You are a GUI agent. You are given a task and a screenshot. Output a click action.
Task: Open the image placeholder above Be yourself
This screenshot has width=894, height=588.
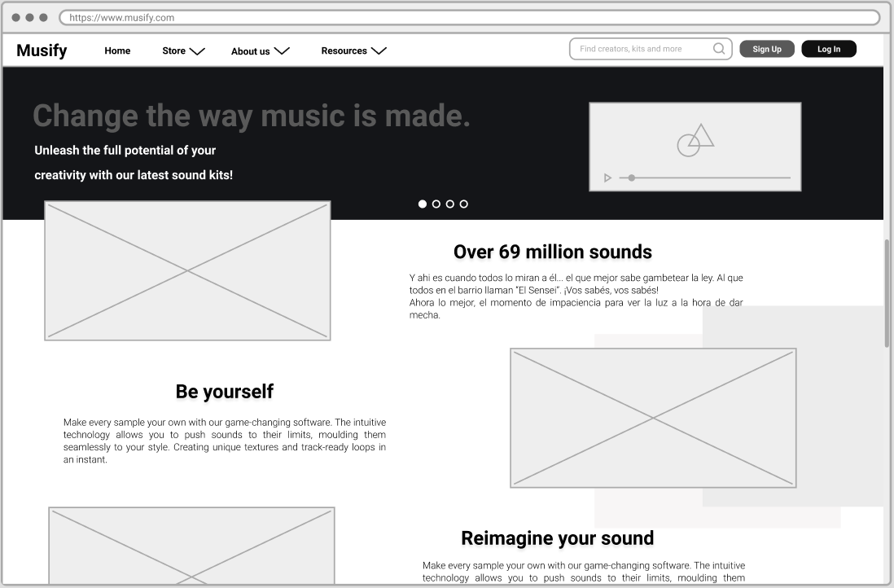point(187,271)
